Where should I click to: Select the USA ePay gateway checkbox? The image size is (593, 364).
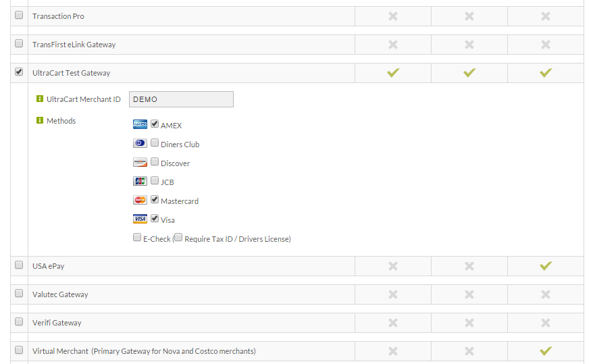(x=19, y=265)
